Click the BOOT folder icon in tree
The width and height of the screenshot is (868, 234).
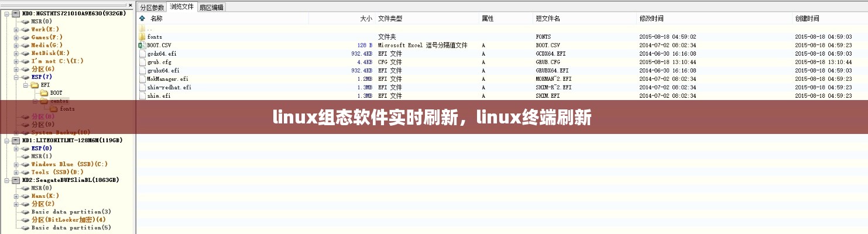tap(43, 93)
